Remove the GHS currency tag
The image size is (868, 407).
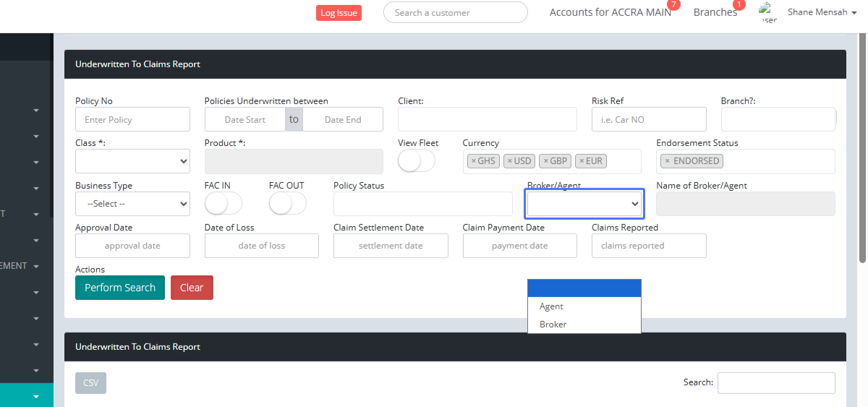point(474,161)
